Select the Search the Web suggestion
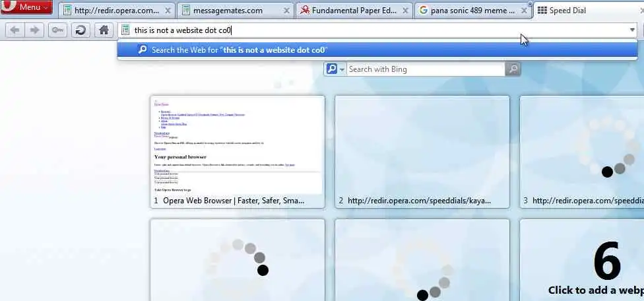Viewport: 644px width, 301px height. coord(377,50)
